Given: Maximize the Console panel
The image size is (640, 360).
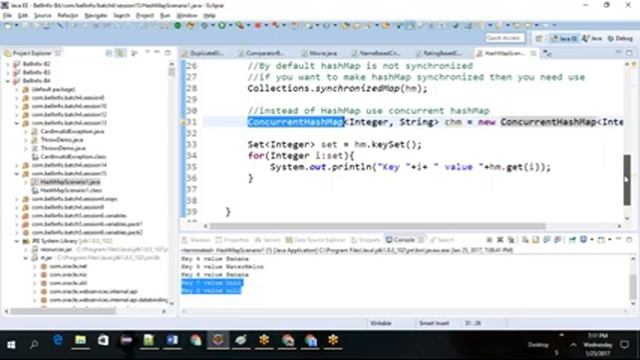Looking at the screenshot, I should pos(629,240).
